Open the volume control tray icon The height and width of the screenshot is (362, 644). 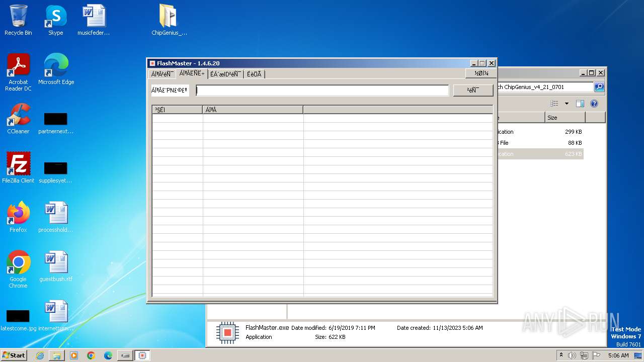point(572,355)
